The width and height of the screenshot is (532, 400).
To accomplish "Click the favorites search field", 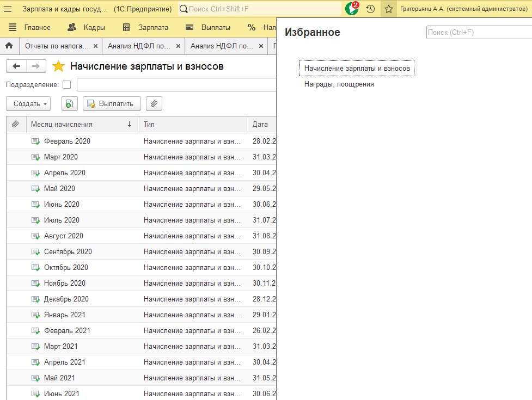I will pyautogui.click(x=478, y=33).
